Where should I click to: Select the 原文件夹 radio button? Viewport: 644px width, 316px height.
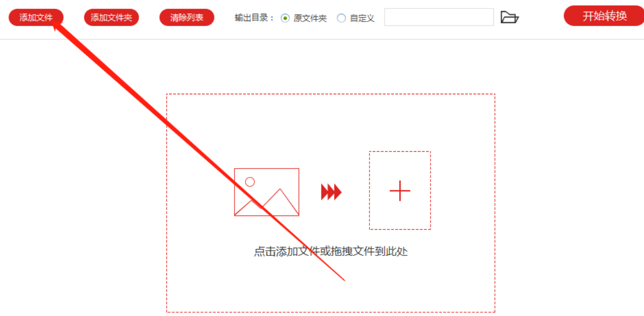(x=285, y=18)
